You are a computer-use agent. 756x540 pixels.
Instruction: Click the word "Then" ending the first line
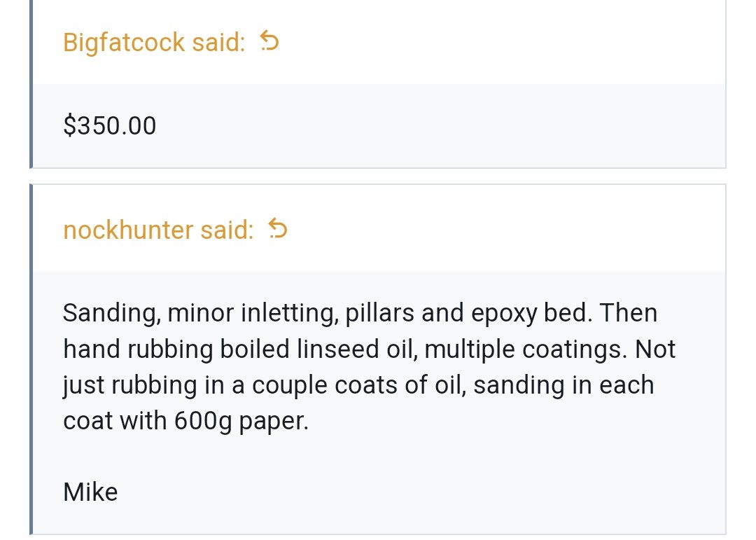(629, 312)
